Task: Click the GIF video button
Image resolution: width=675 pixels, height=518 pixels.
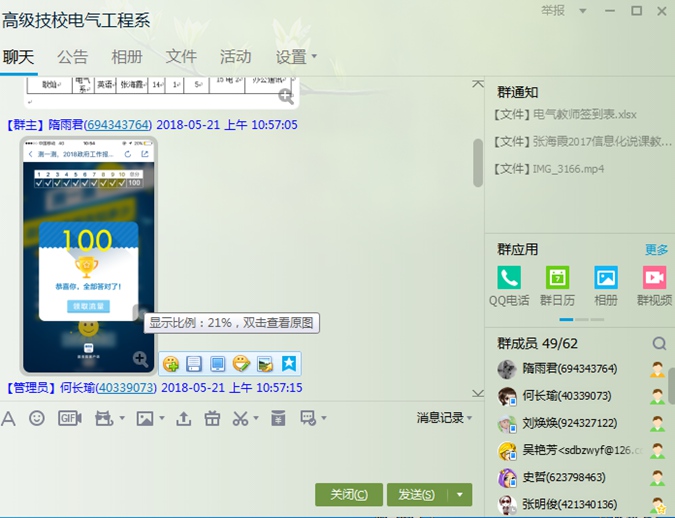Action: (x=69, y=418)
